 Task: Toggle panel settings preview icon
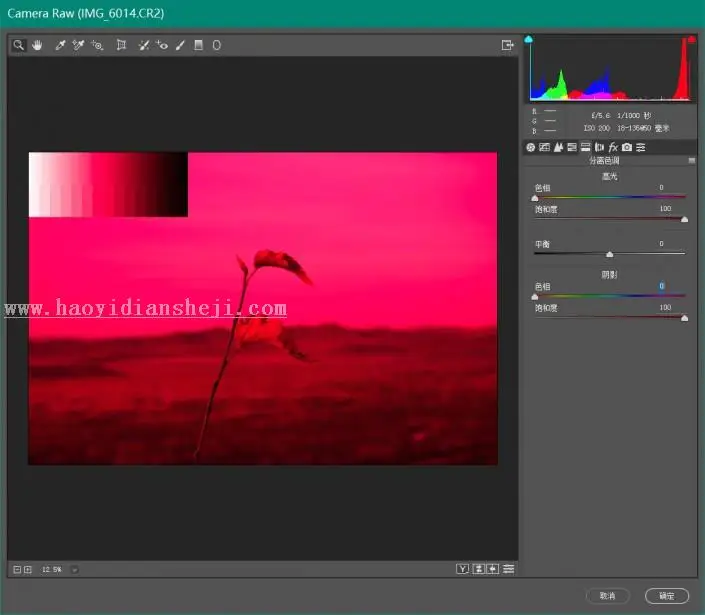509,569
